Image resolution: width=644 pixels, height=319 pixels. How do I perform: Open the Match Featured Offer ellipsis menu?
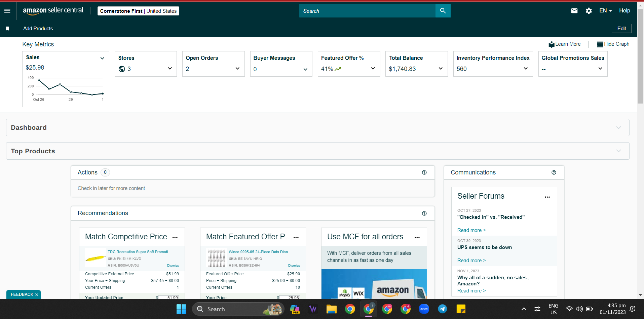click(296, 238)
